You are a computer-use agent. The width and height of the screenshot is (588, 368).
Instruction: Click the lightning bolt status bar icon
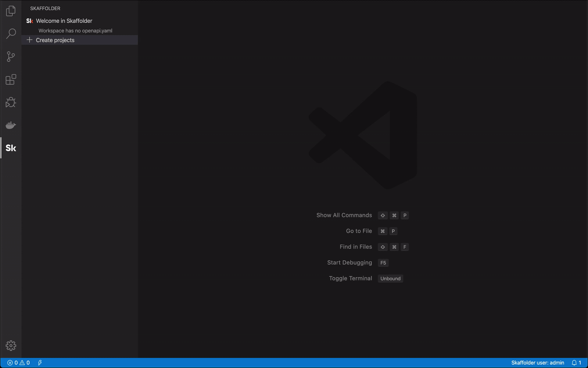click(40, 363)
